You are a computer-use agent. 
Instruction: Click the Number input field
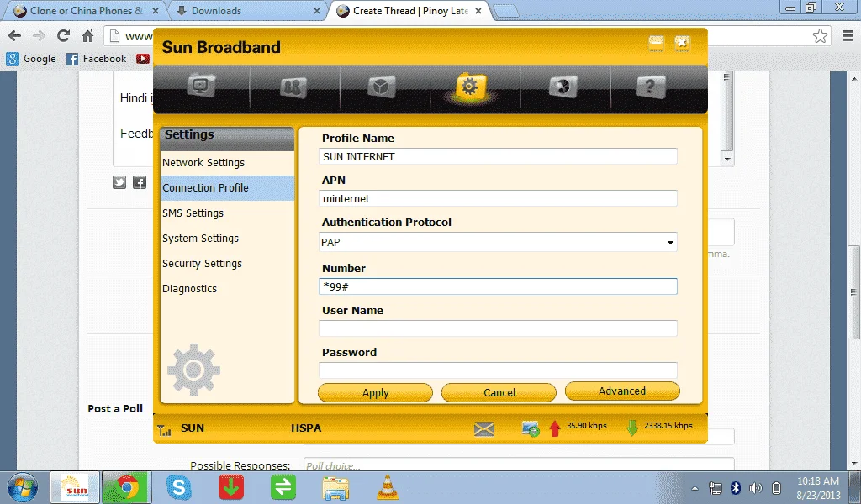(x=498, y=286)
